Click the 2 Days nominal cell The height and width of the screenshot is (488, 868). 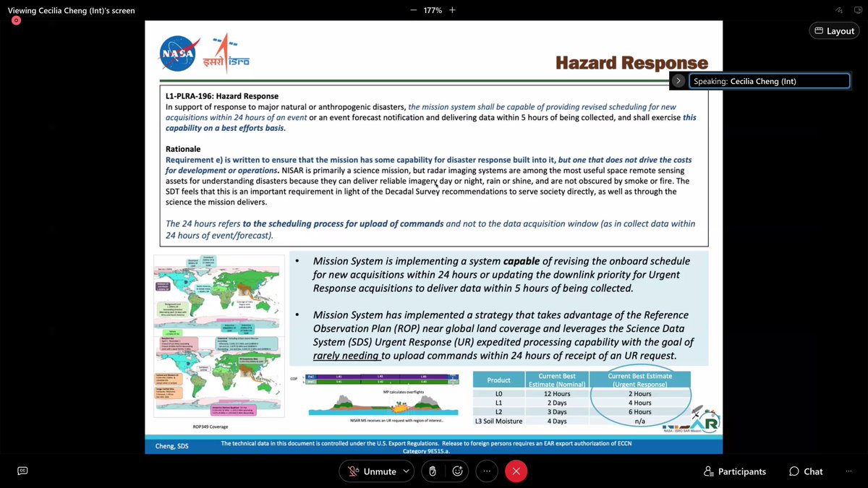point(556,402)
